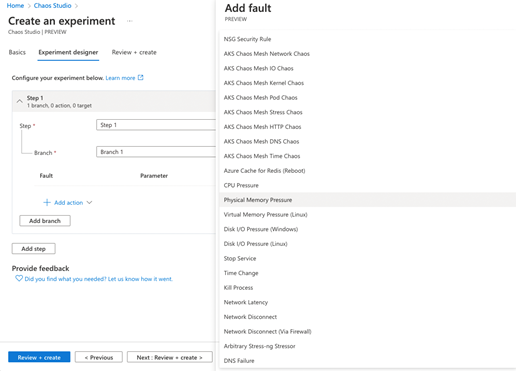The height and width of the screenshot is (371, 516).
Task: Open Chaos Studio breadcrumb link
Action: pyautogui.click(x=53, y=6)
